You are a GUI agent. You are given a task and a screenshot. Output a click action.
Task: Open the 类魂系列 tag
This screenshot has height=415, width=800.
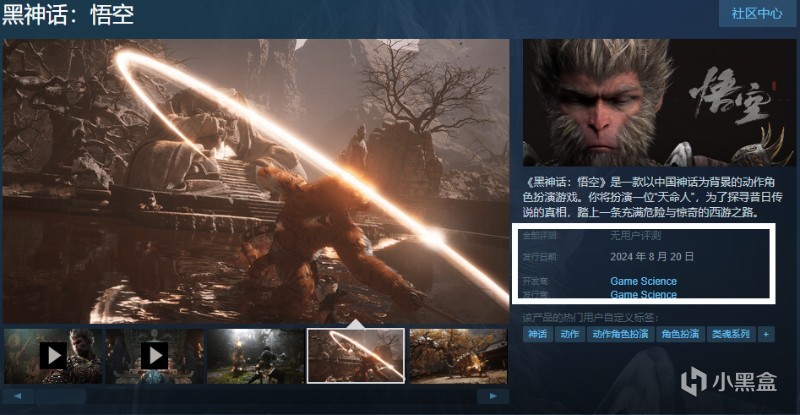click(731, 334)
